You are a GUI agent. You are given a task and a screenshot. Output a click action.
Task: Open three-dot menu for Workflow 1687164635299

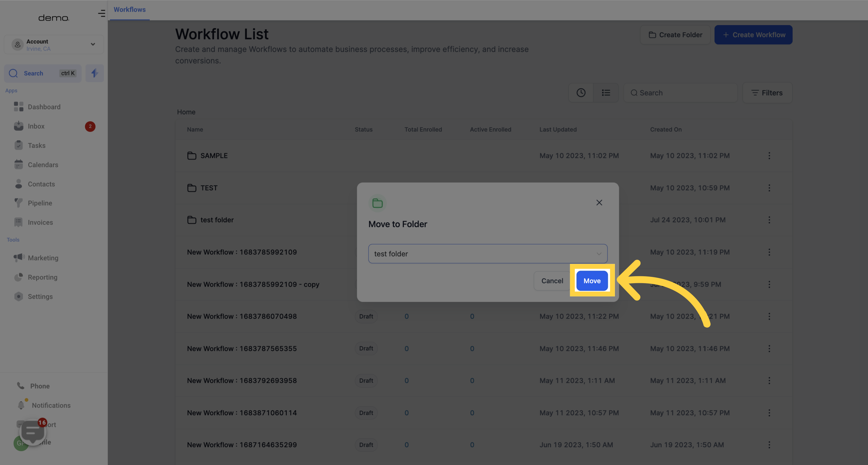(769, 445)
